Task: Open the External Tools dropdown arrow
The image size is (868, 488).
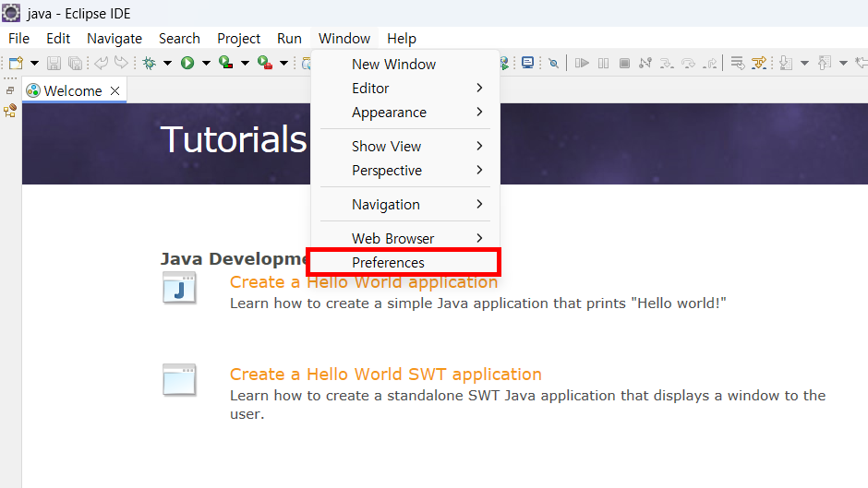Action: pos(283,63)
